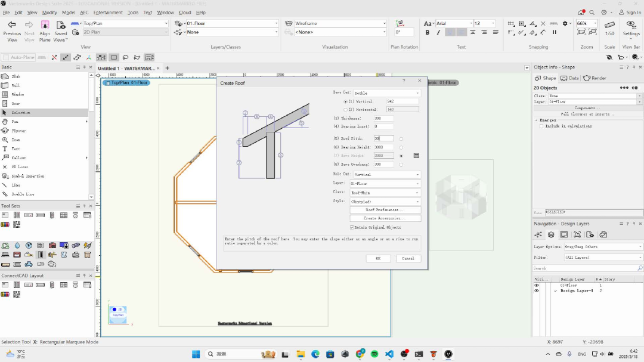The height and width of the screenshot is (362, 644).
Task: Open the Saved Views icon
Action: tap(60, 24)
